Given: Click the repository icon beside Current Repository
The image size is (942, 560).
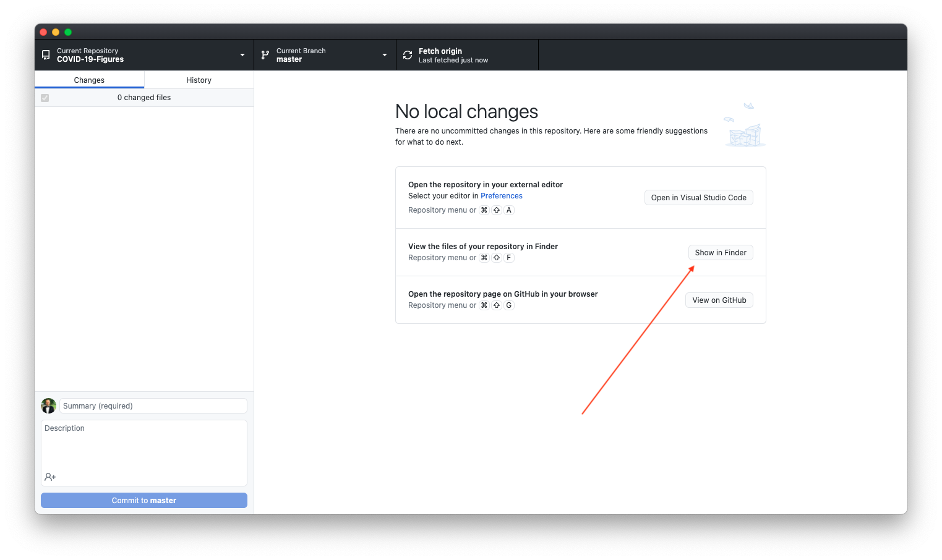Looking at the screenshot, I should (x=46, y=55).
